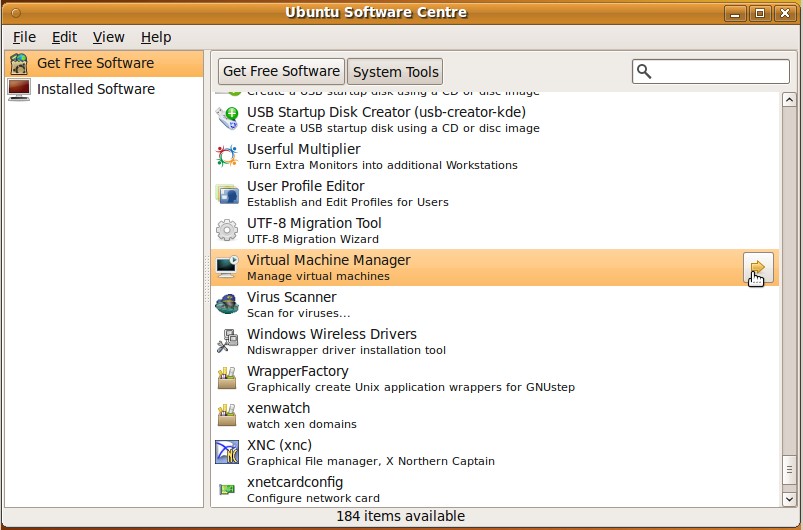Click the Get Free Software breadcrumb button
Viewport: 803px width, 530px height.
[x=281, y=71]
